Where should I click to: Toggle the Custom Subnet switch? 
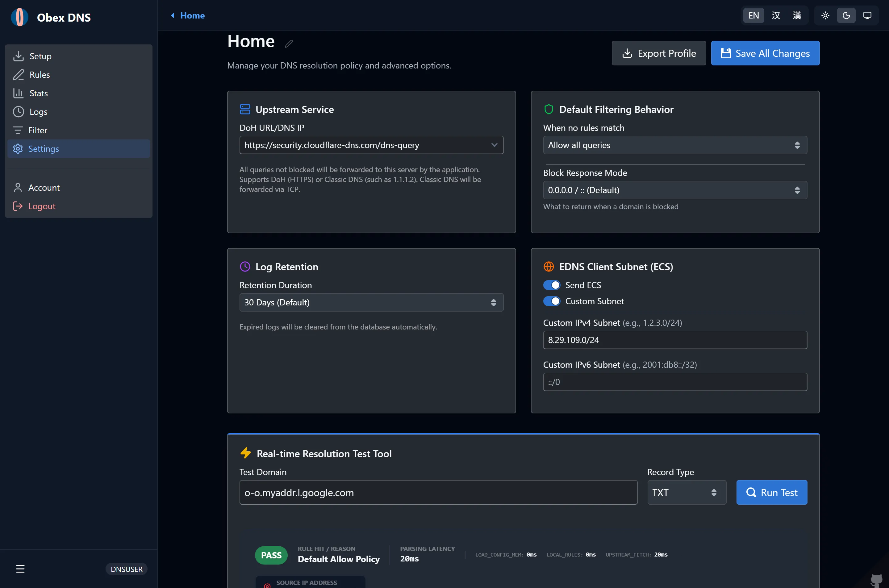552,301
